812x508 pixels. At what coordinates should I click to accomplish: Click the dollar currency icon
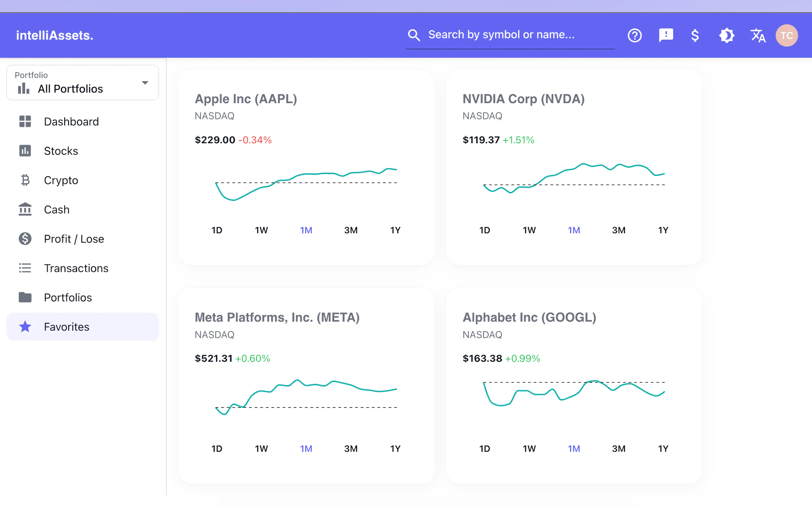pyautogui.click(x=695, y=35)
